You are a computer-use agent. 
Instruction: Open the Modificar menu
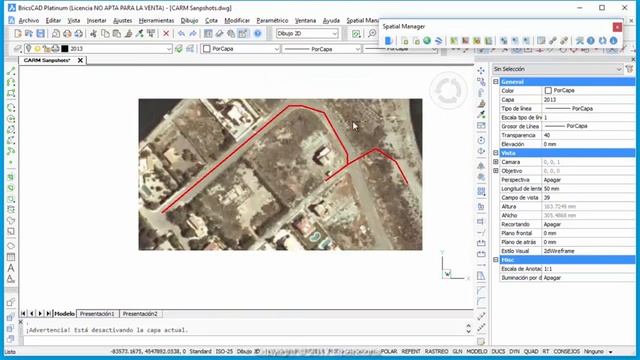pyautogui.click(x=237, y=20)
